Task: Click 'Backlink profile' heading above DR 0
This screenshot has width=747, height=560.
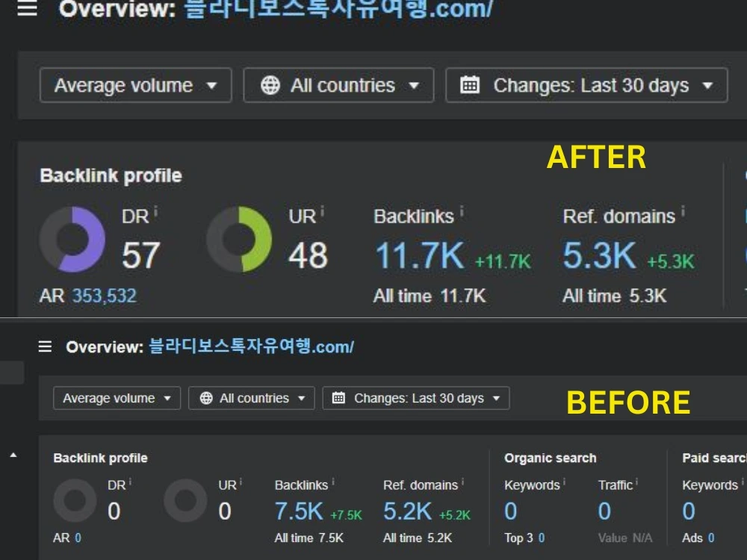Action: (x=101, y=458)
